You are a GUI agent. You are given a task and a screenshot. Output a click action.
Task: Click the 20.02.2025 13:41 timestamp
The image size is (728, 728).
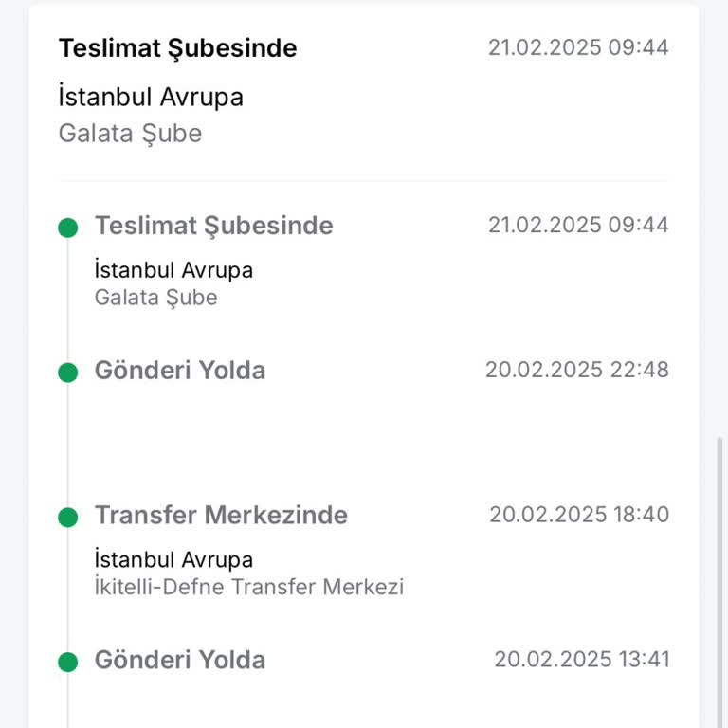pos(581,660)
